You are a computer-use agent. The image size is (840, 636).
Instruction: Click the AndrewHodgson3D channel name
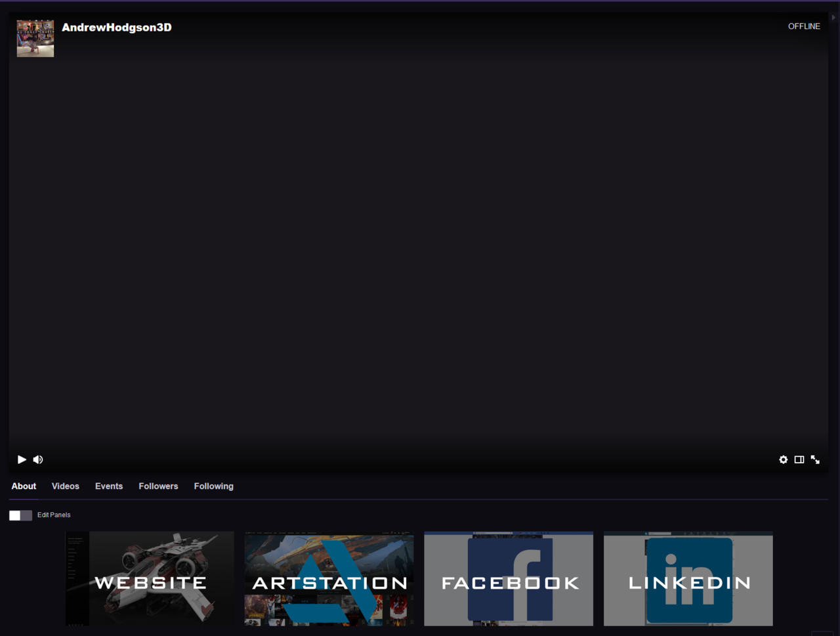[117, 27]
